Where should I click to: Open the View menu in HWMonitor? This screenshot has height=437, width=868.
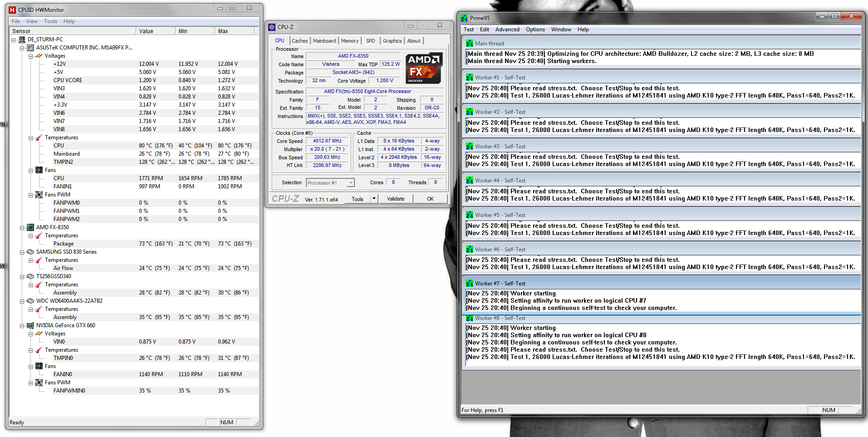pyautogui.click(x=32, y=21)
